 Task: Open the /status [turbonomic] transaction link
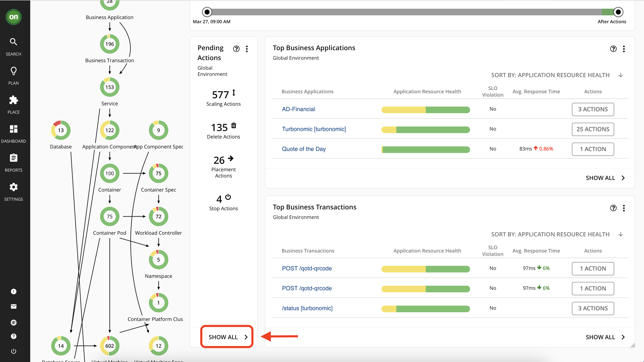coord(307,308)
